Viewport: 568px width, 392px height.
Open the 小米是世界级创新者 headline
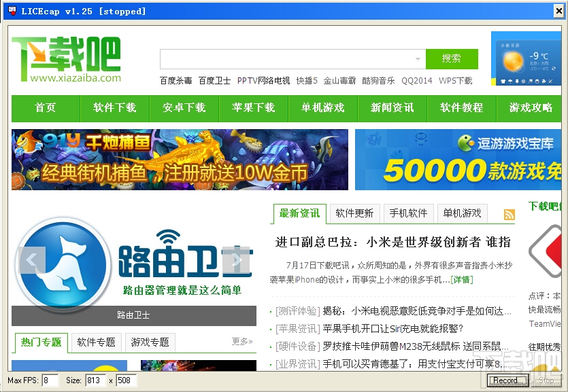coord(392,242)
